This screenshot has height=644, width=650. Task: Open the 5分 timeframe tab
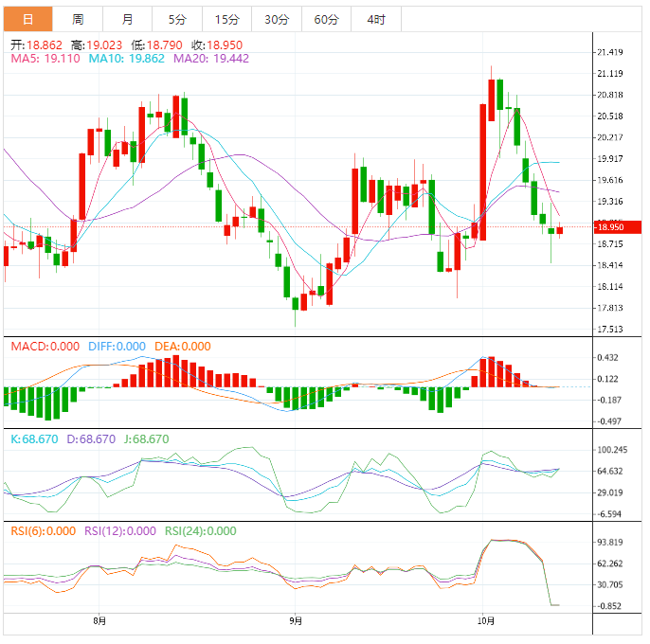177,19
